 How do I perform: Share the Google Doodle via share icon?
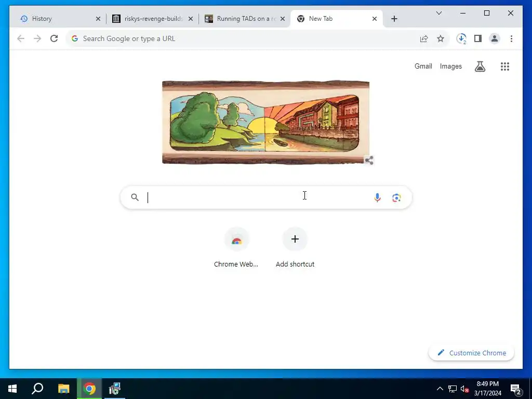coord(369,160)
